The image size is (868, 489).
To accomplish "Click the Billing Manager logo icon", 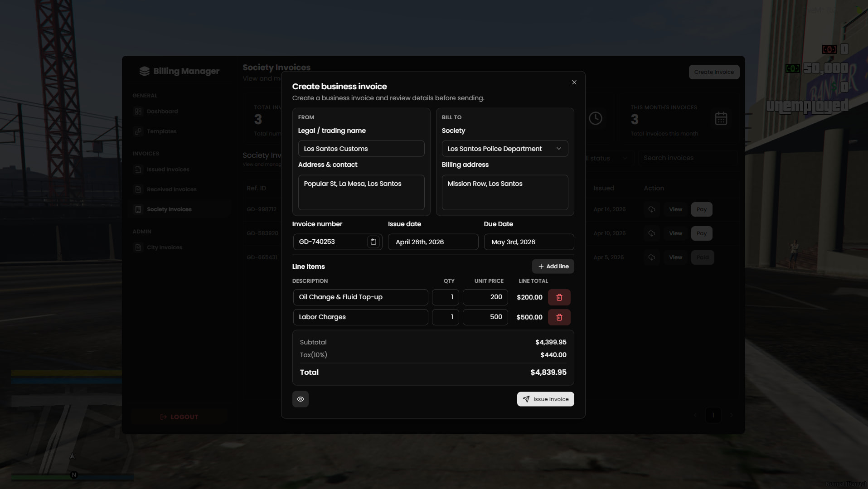I will [144, 71].
